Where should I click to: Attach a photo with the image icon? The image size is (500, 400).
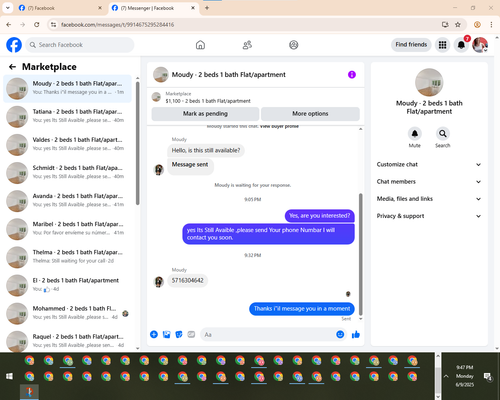coord(166,334)
